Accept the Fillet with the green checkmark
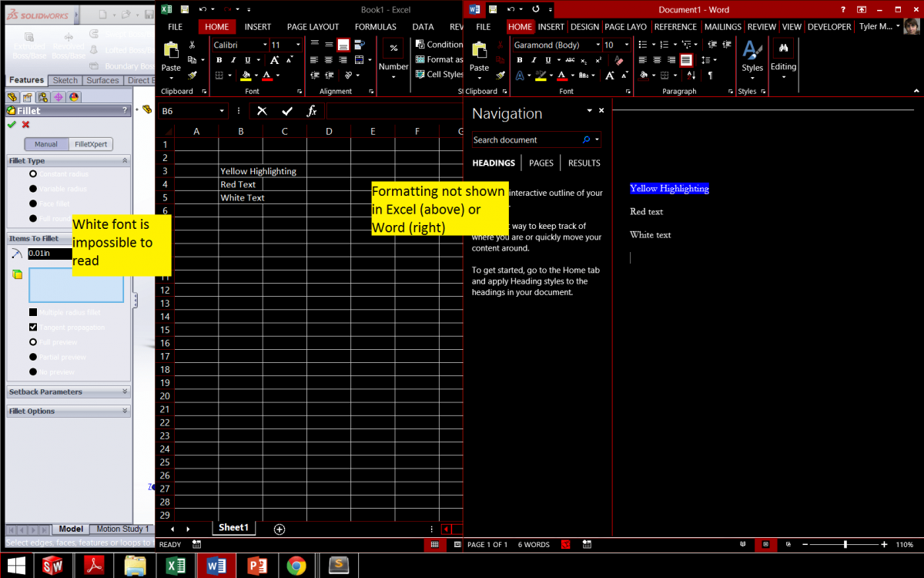This screenshot has width=924, height=578. [12, 125]
